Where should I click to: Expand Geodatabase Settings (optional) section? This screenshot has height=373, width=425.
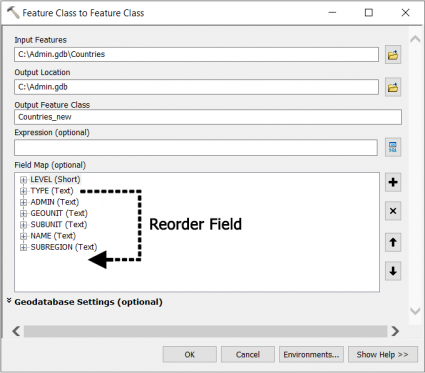pos(9,301)
